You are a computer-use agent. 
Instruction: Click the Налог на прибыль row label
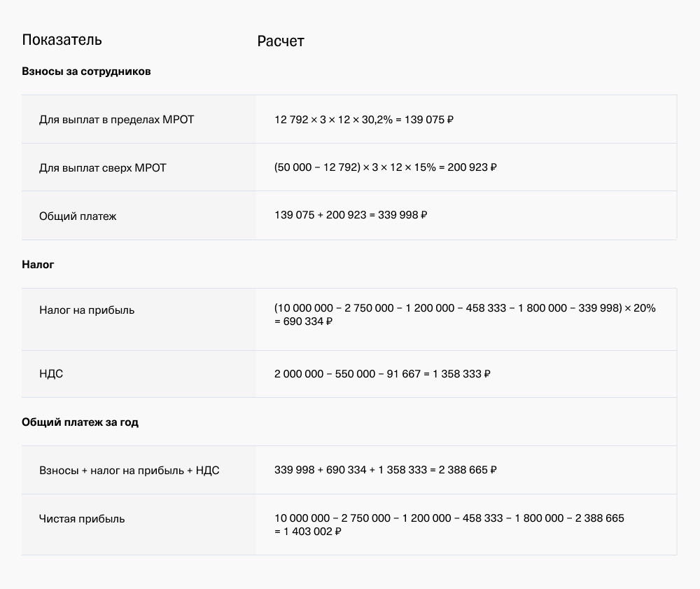tap(87, 310)
